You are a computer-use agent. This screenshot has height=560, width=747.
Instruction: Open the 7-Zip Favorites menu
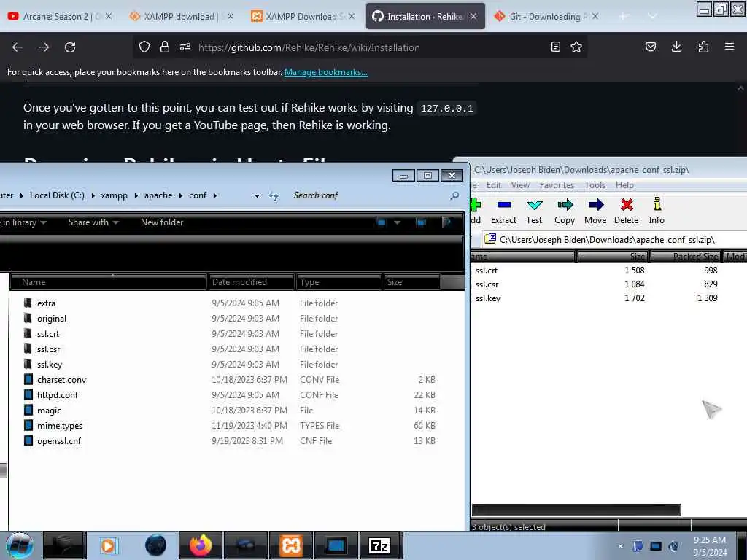click(x=557, y=185)
